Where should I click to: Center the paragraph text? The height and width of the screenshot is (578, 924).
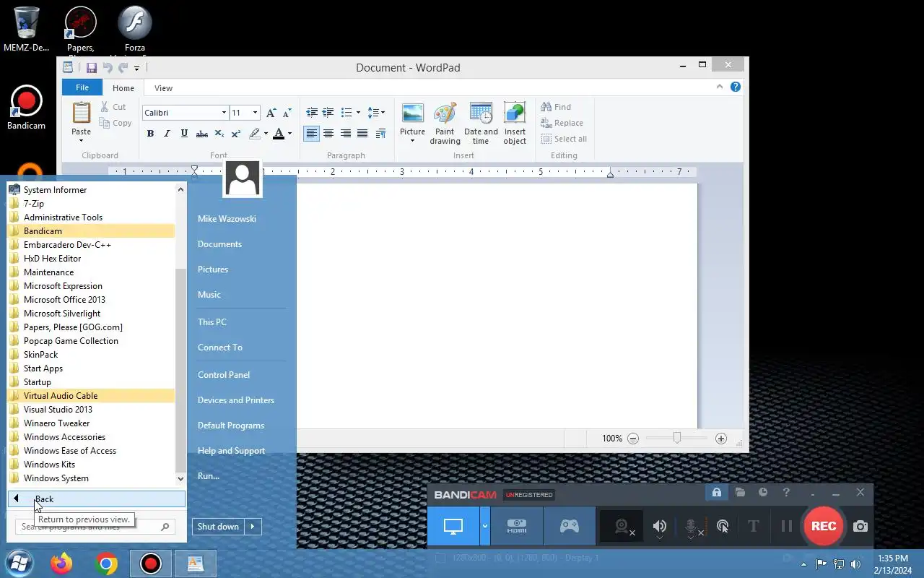(328, 134)
